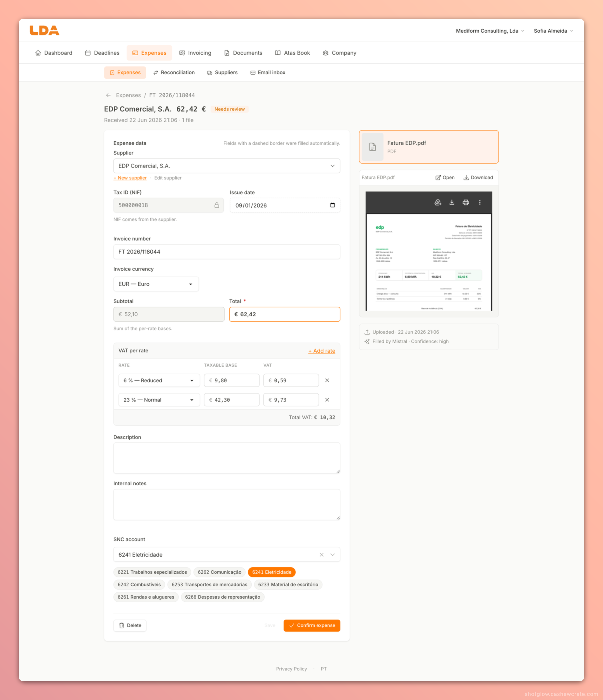Click the add-to-Drive icon in PDF viewer
The width and height of the screenshot is (603, 700).
[x=438, y=202]
